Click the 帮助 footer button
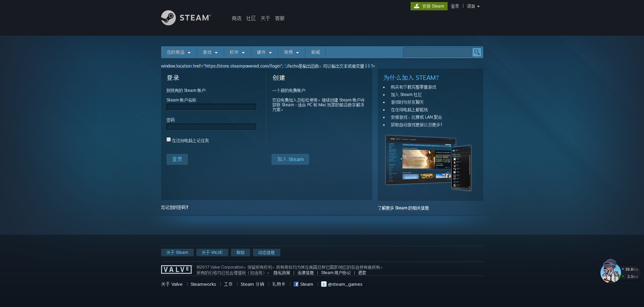The height and width of the screenshot is (307, 644). (241, 253)
